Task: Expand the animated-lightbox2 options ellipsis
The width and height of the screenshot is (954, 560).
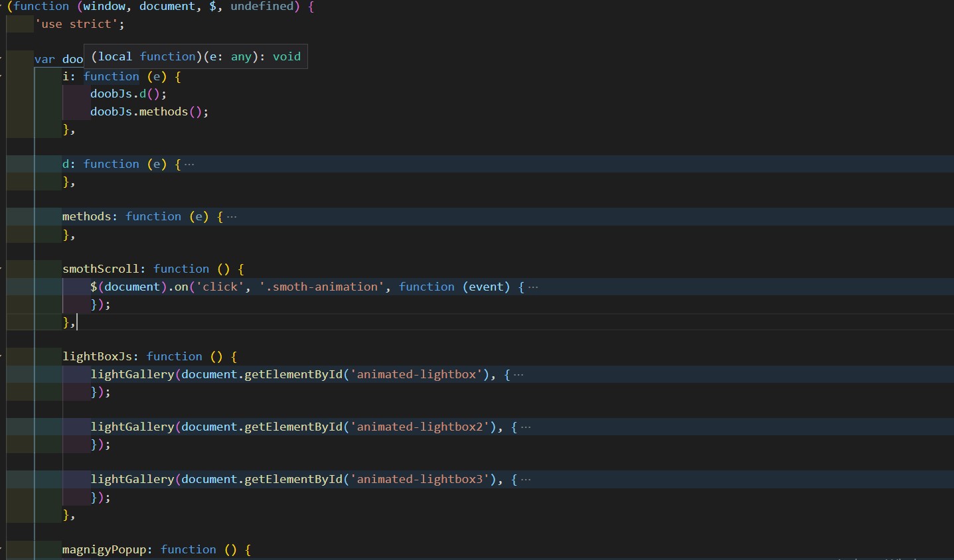Action: pos(526,427)
